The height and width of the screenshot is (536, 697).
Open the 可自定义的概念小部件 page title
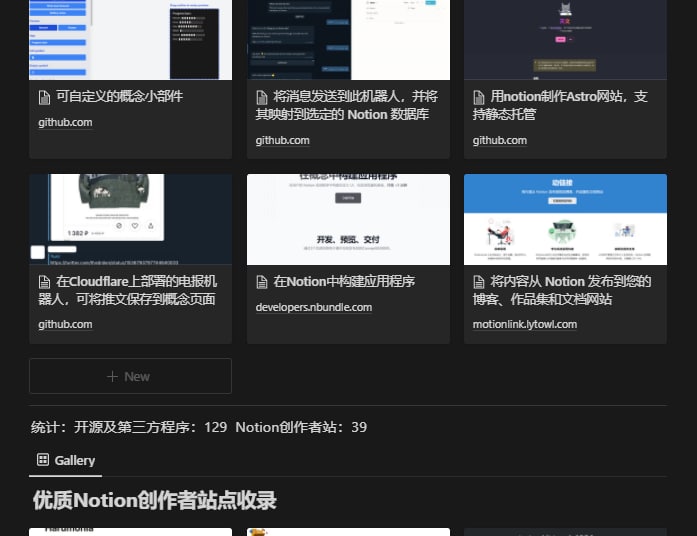pos(119,96)
